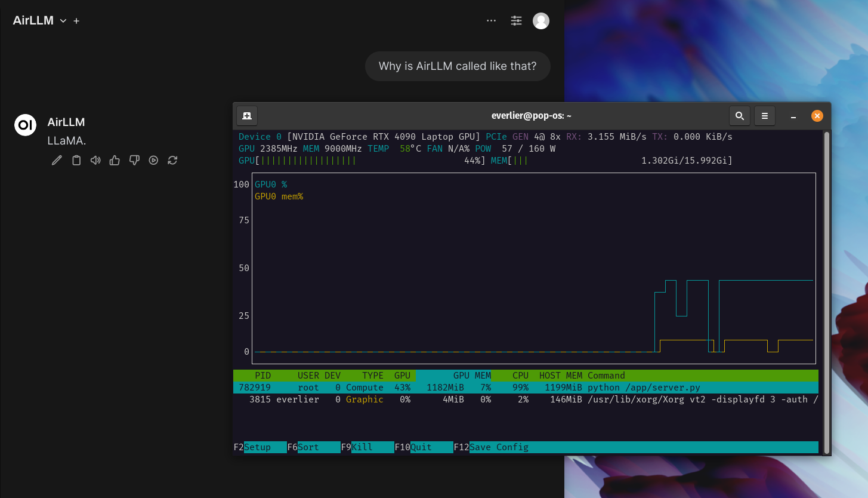Screen dimensions: 868x498
Task: Click the terminal vertical scrollbar
Action: point(826,293)
